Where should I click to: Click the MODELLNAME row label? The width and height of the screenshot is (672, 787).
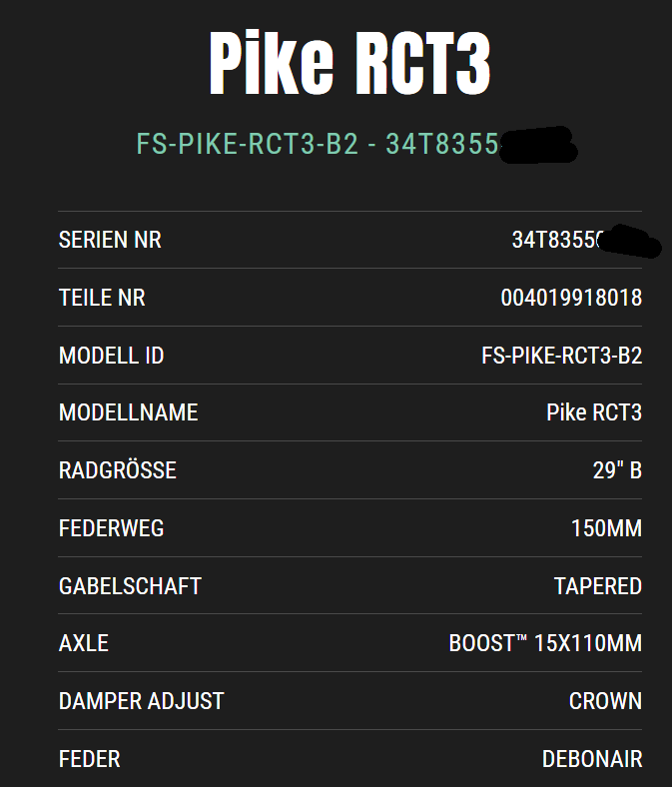[129, 412]
